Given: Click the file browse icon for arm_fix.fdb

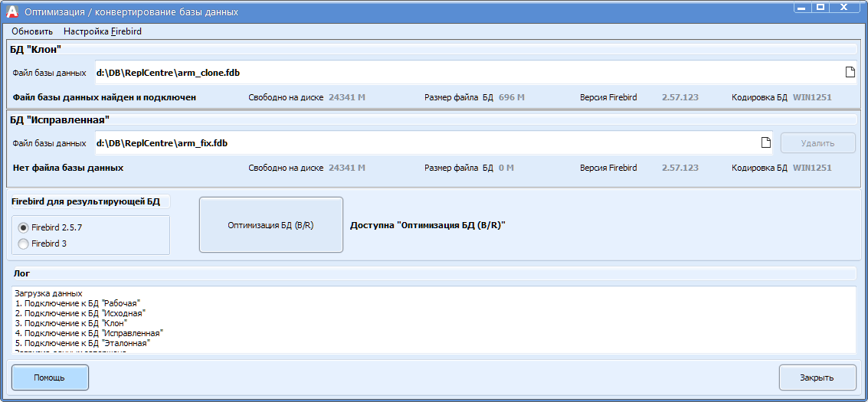Looking at the screenshot, I should (x=765, y=142).
